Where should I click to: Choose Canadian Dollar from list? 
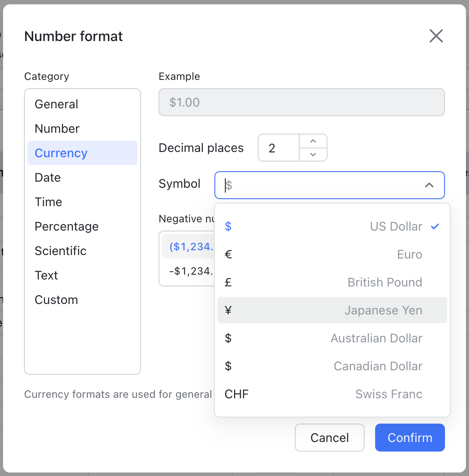pos(332,366)
